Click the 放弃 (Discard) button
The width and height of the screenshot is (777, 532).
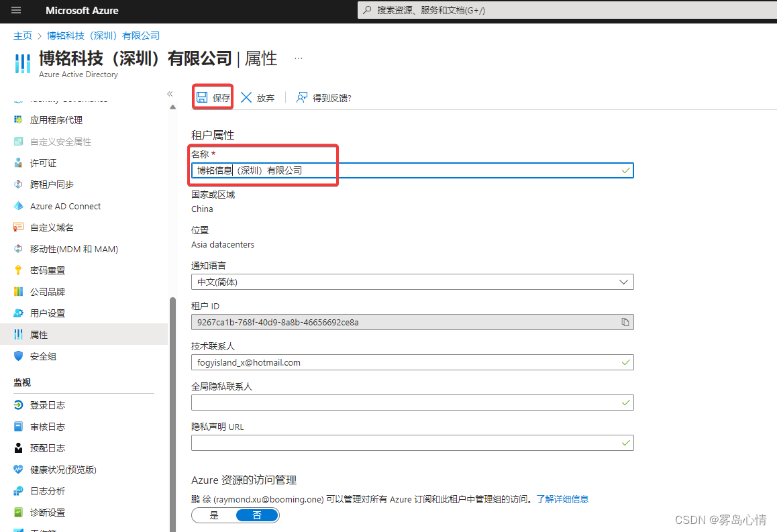pyautogui.click(x=258, y=97)
